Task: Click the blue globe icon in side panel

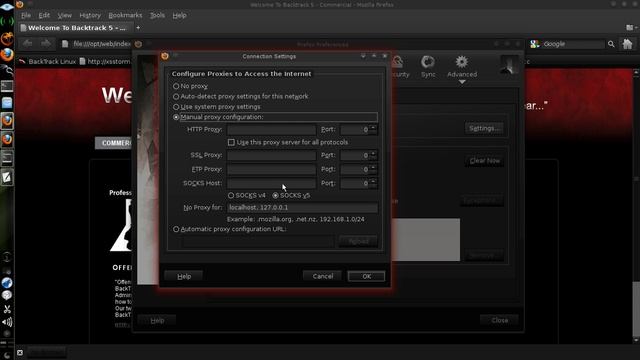Action: (7, 282)
